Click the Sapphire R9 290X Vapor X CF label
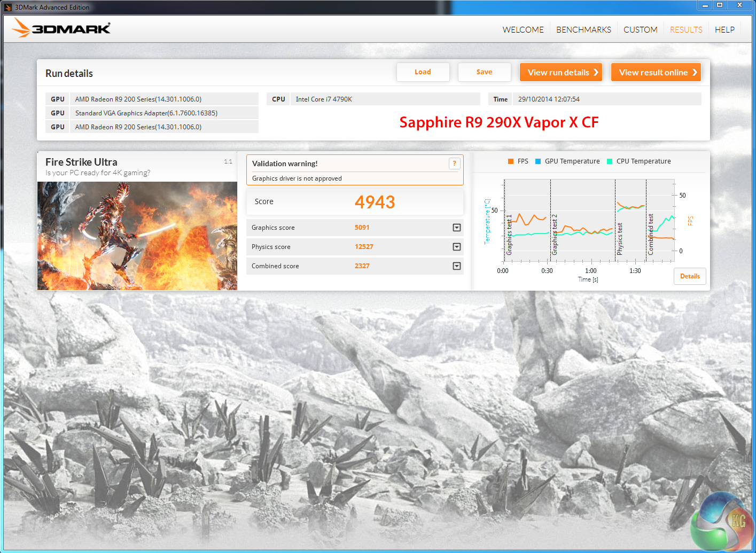Image resolution: width=756 pixels, height=553 pixels. [499, 122]
